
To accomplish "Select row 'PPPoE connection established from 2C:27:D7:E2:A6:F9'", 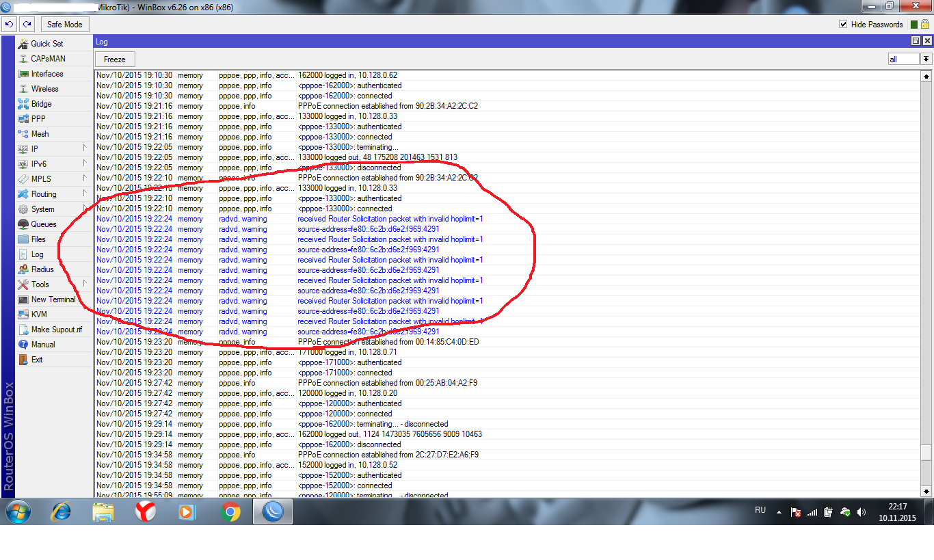I will tap(507, 455).
